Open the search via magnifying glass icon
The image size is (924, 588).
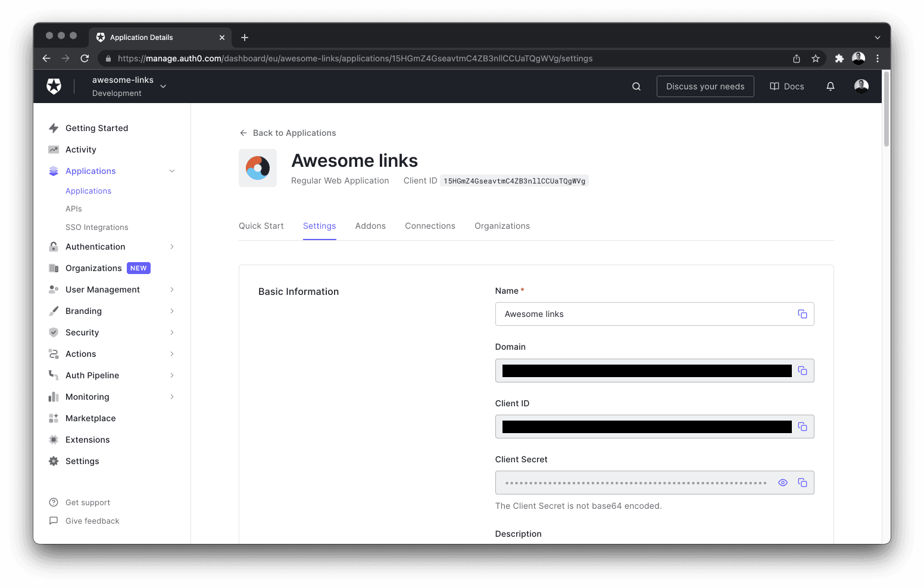coord(636,86)
